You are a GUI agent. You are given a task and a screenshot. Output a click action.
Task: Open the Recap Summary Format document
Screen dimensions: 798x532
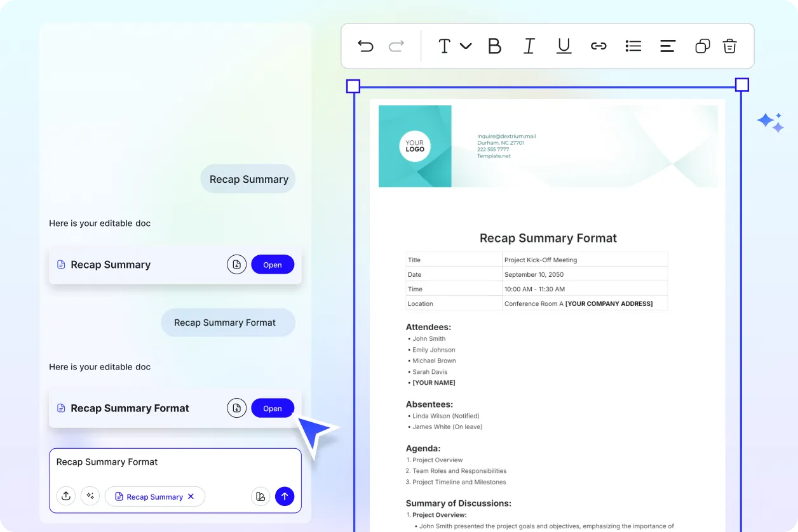[x=273, y=408]
